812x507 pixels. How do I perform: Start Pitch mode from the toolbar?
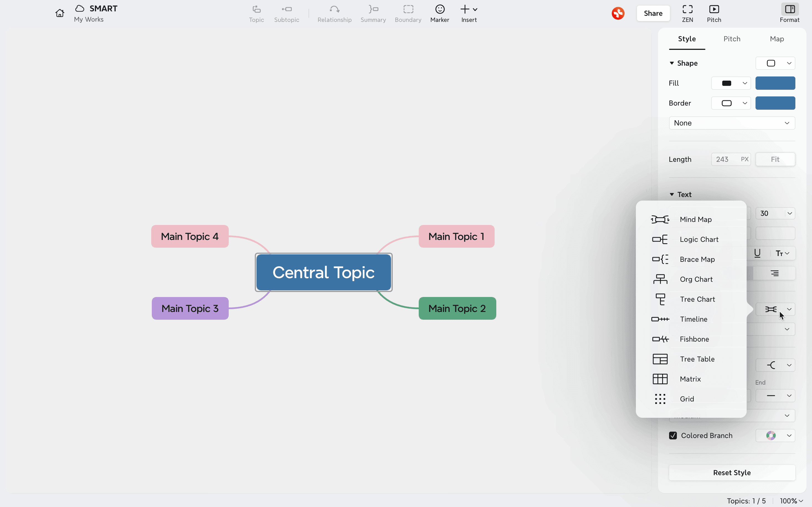(714, 14)
